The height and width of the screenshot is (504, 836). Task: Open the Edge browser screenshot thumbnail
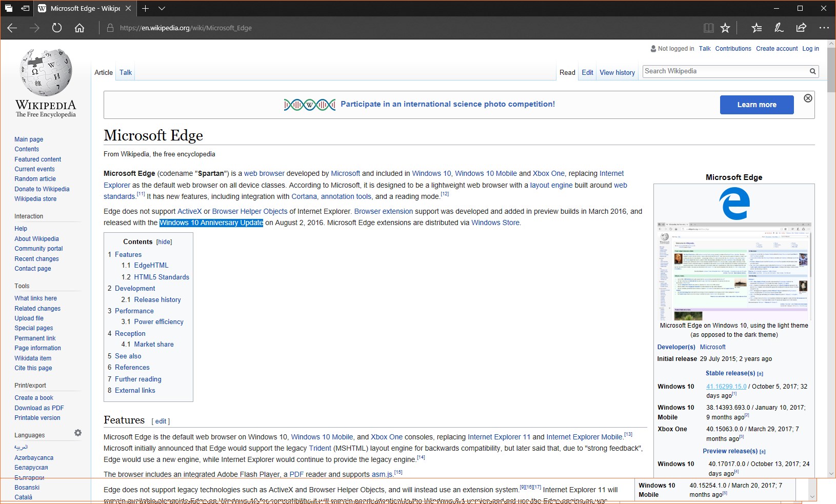tap(734, 272)
